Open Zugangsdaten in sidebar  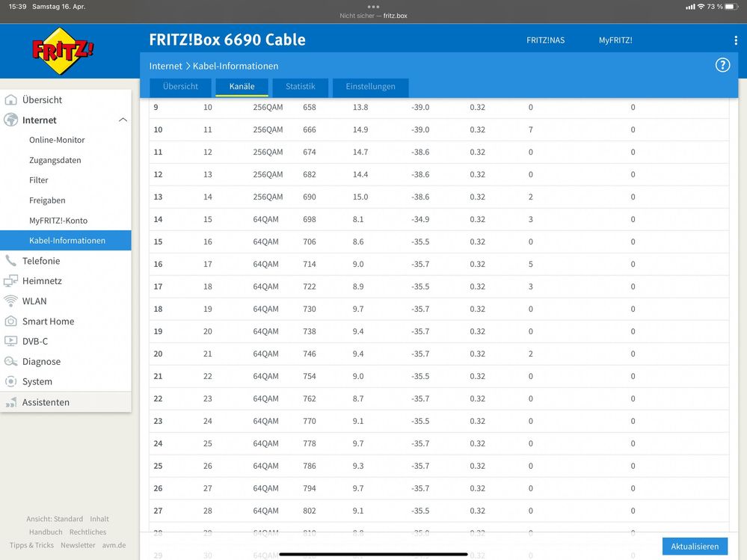point(55,161)
